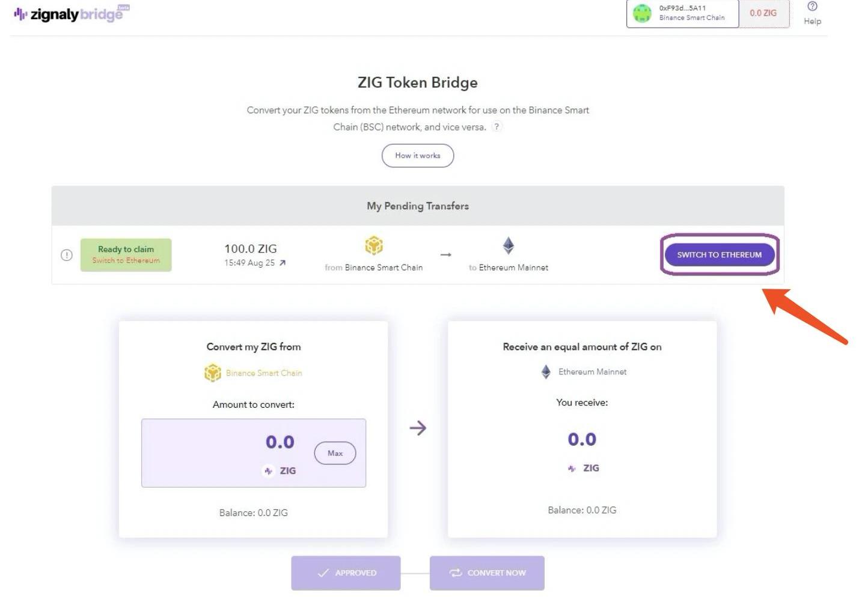Image resolution: width=868 pixels, height=599 pixels.
Task: Open the Help question mark icon
Action: point(812,7)
